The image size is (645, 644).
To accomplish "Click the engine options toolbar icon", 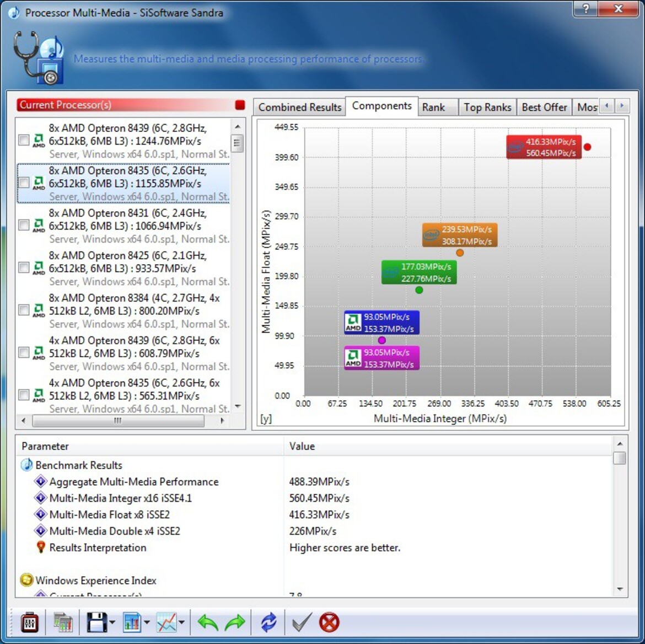I will tap(30, 622).
